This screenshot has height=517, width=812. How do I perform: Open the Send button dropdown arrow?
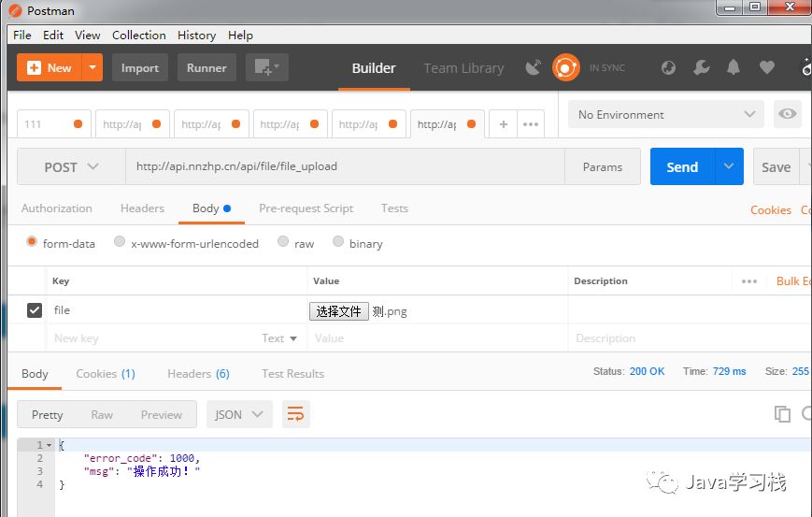click(729, 166)
